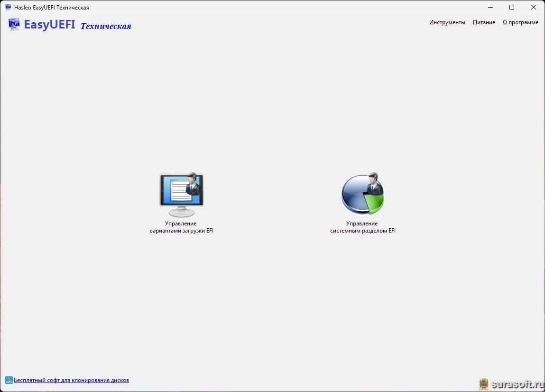Click the 'EasyUEFI' header title text
The image size is (545, 392).
[49, 24]
